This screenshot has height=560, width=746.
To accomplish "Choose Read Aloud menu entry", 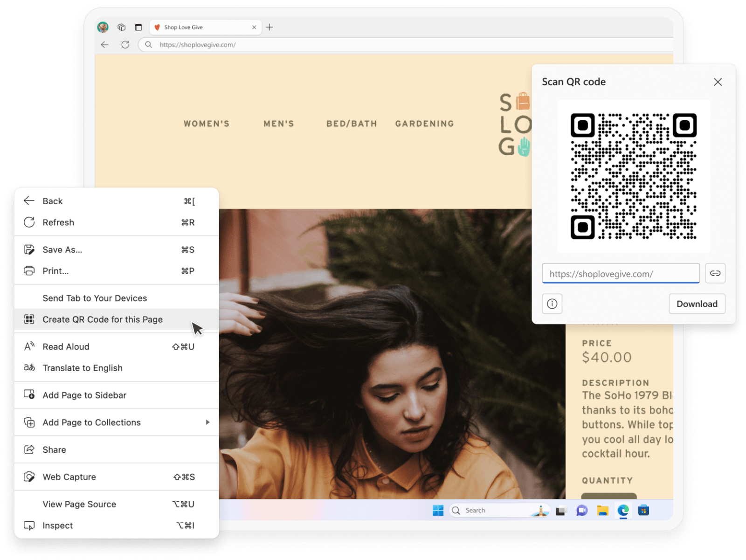I will pyautogui.click(x=117, y=346).
